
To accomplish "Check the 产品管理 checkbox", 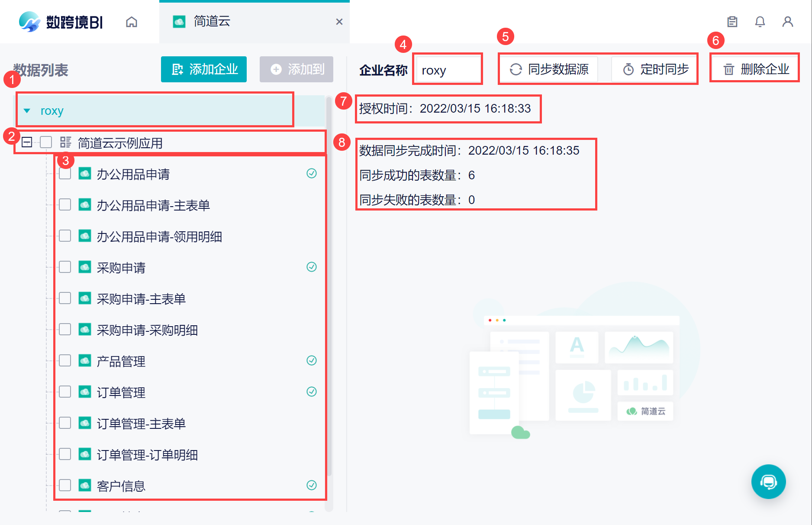I will (65, 360).
